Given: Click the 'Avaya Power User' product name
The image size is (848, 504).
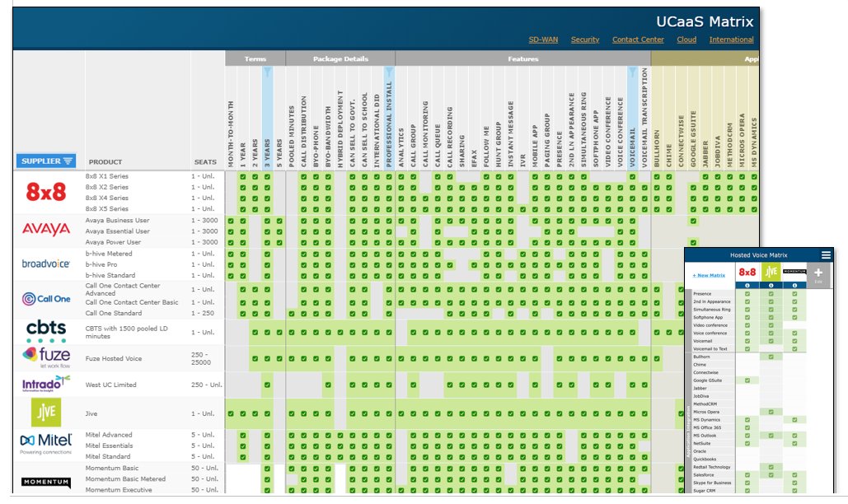Looking at the screenshot, I should [x=113, y=242].
